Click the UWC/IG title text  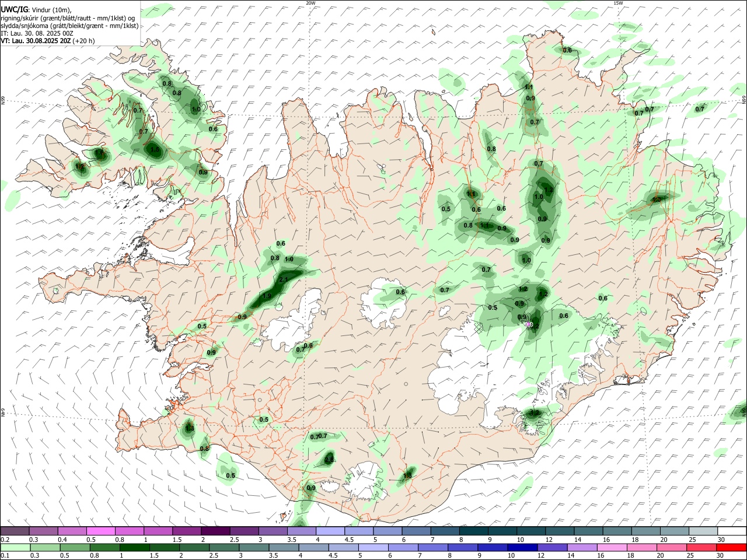(14, 10)
